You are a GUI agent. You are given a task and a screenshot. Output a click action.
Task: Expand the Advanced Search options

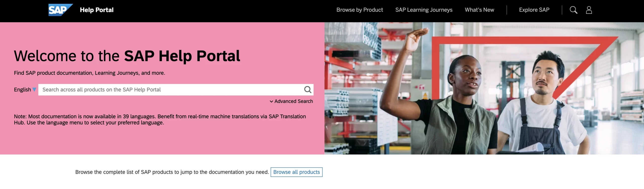click(x=291, y=101)
